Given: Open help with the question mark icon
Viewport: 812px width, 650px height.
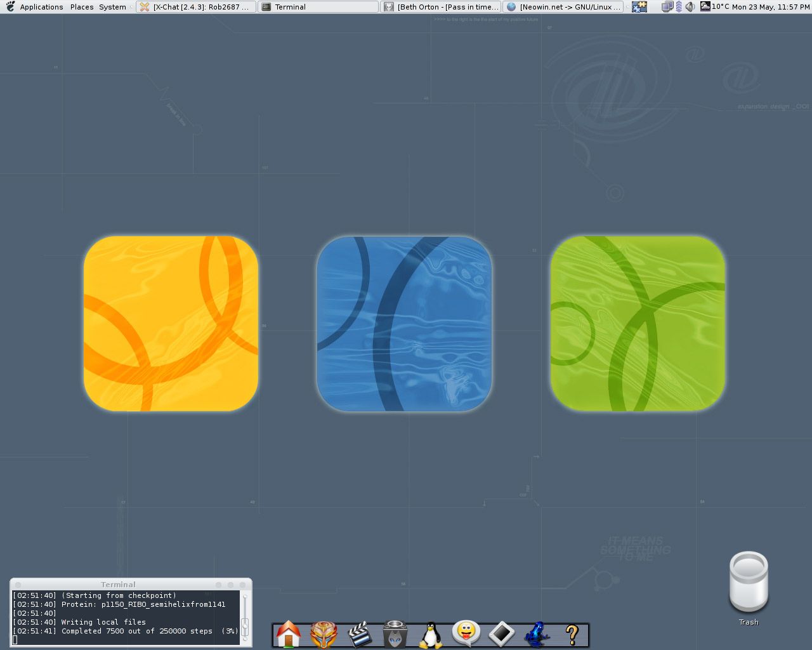Looking at the screenshot, I should click(572, 634).
